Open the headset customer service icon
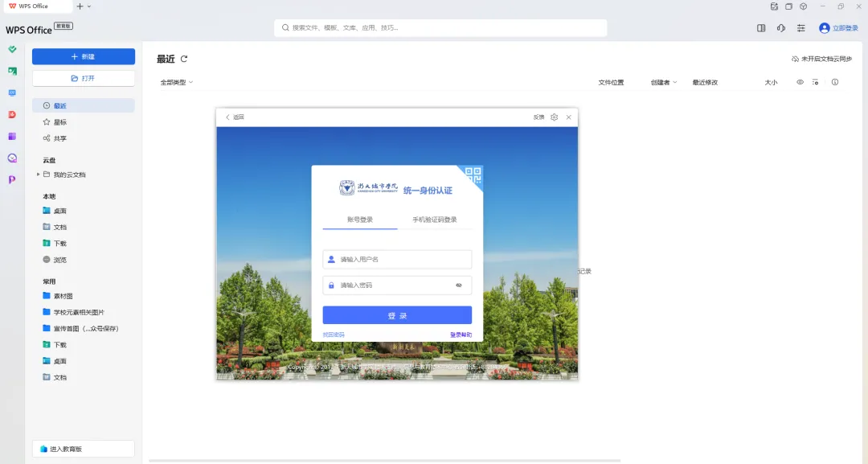The image size is (868, 464). click(781, 27)
